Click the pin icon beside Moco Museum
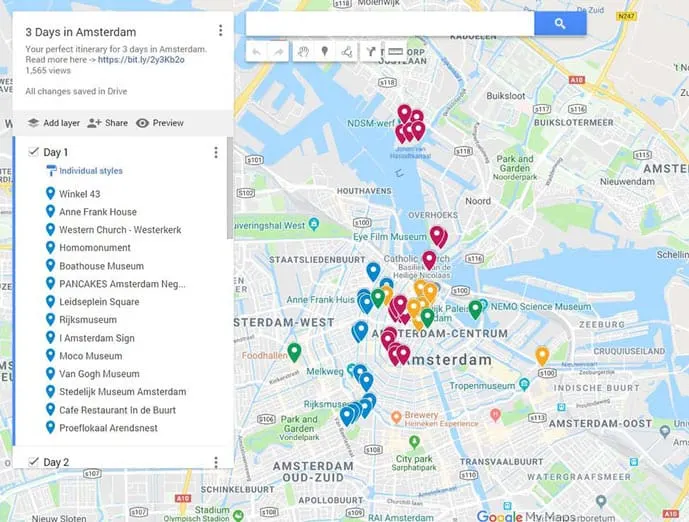Image resolution: width=689 pixels, height=522 pixels. pyautogui.click(x=51, y=355)
